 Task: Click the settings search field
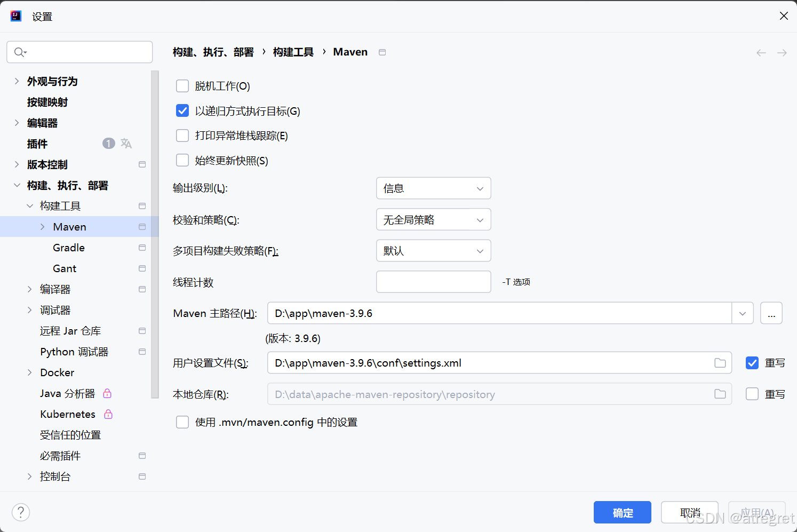coord(79,52)
